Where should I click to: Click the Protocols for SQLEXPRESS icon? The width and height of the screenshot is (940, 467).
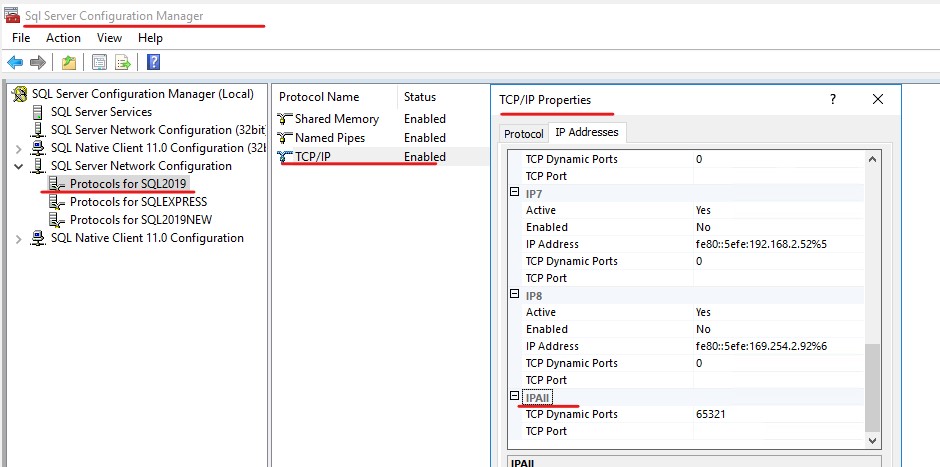pos(57,202)
